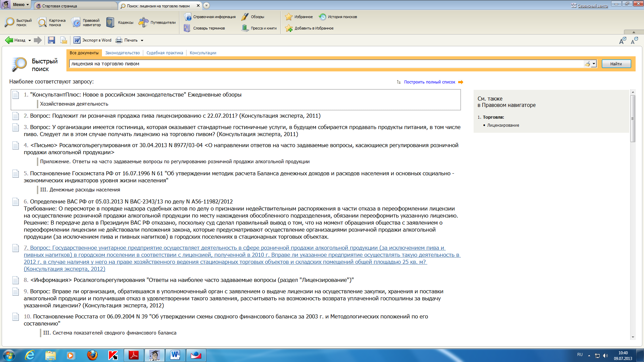
Task: Collapse the toolbar panel arrow
Action: click(x=634, y=32)
